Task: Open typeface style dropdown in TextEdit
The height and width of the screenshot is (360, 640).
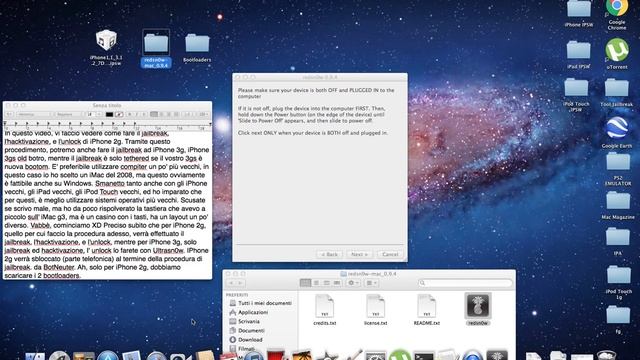Action: (69, 114)
